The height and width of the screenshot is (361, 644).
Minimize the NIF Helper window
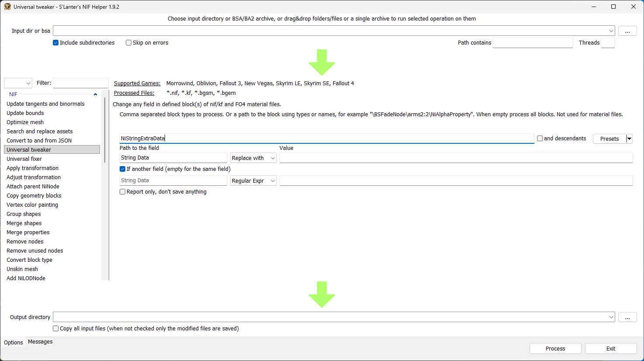pos(594,7)
